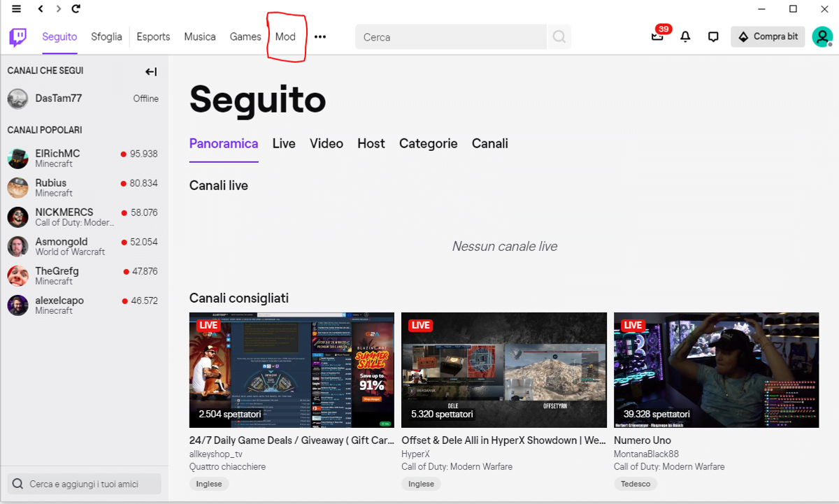Open DasTam77 channel avatar
This screenshot has height=504, width=839.
[x=18, y=99]
